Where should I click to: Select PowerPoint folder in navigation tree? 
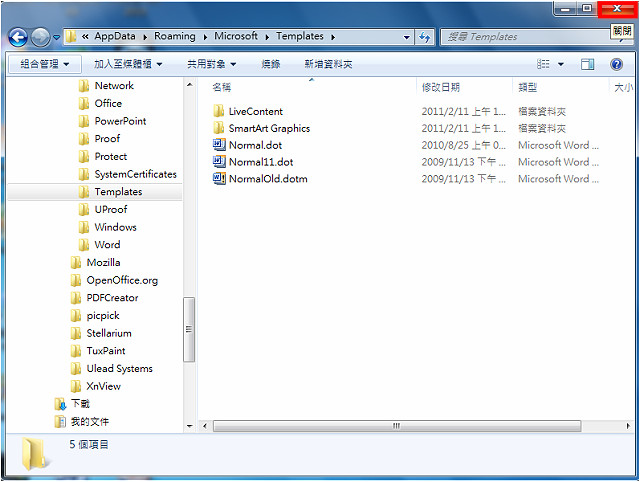pyautogui.click(x=120, y=121)
